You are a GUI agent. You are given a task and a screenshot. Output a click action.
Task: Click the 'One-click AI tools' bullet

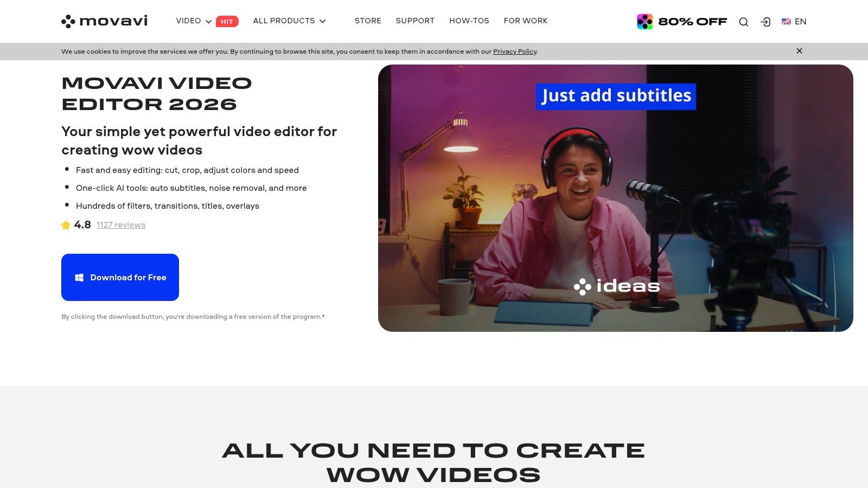tap(191, 188)
